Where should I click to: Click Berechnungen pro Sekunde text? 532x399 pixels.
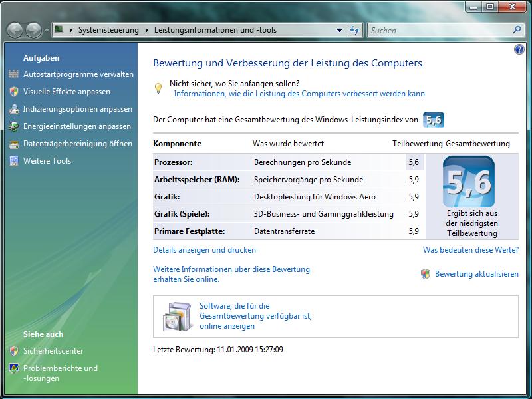pyautogui.click(x=303, y=162)
